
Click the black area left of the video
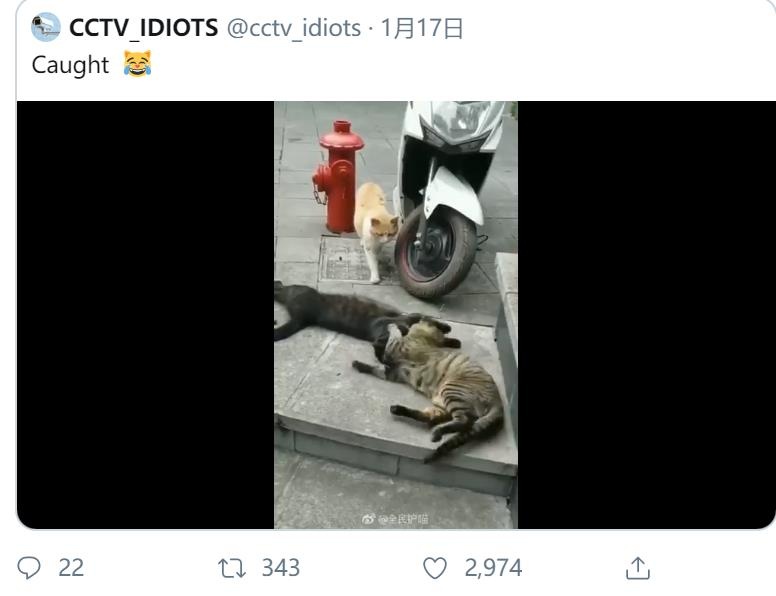[x=146, y=315]
